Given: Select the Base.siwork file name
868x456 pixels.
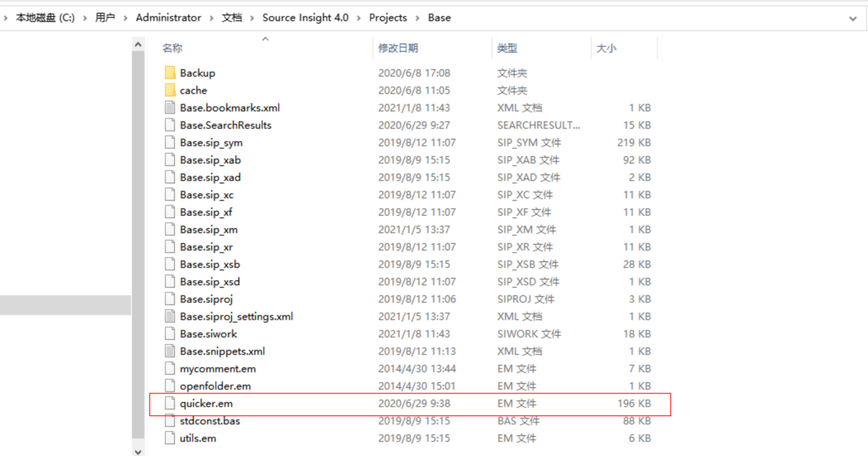Looking at the screenshot, I should 208,334.
